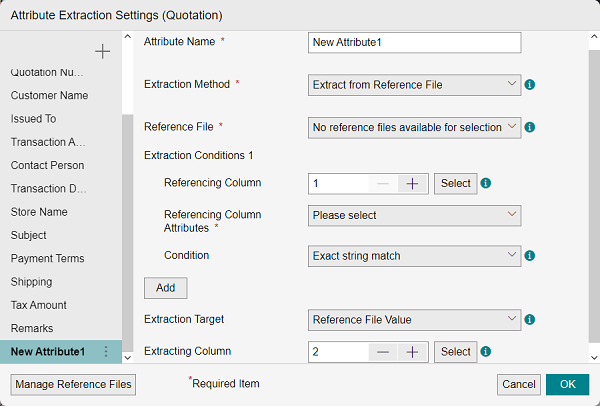Increase Extracting Column value with plus
Screen dimensions: 600x406
[412, 352]
